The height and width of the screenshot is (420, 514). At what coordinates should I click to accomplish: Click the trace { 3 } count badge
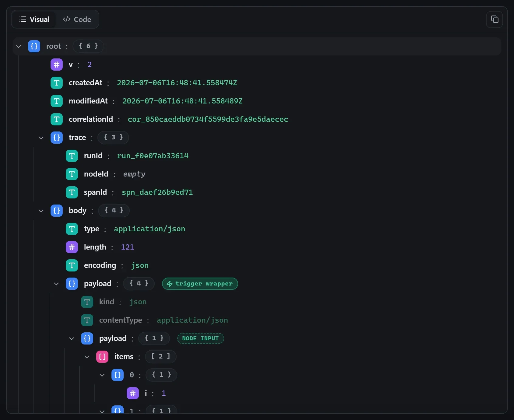(113, 138)
